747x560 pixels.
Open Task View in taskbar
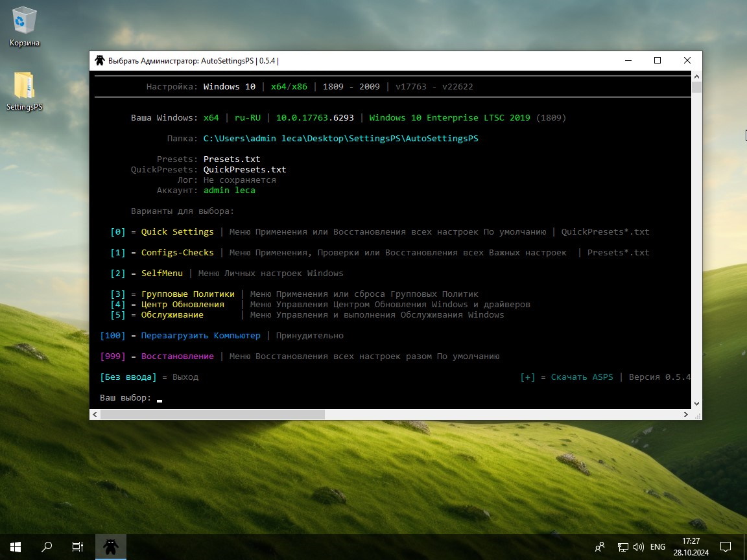(x=78, y=546)
